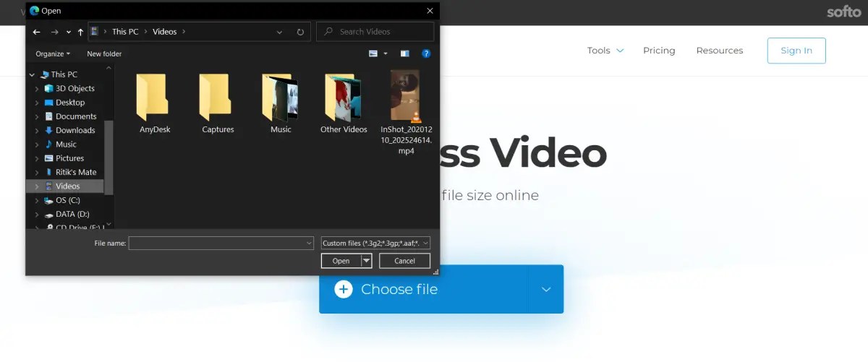
Task: Expand the Pictures tree node
Action: pos(37,158)
